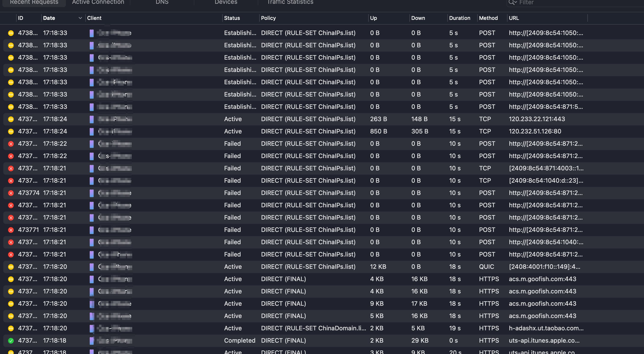The height and width of the screenshot is (354, 644).
Task: Click device icon on 120.232.51.126:80 row
Action: [92, 131]
